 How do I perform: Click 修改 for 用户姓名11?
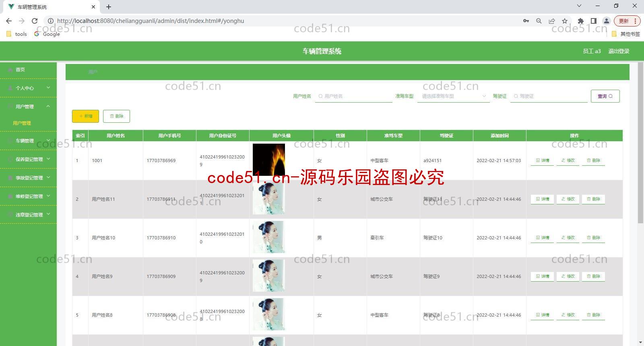point(568,199)
